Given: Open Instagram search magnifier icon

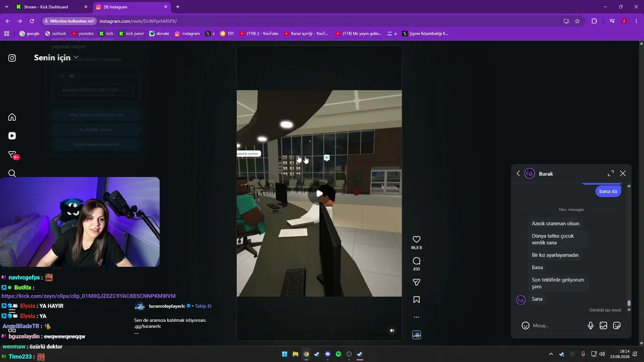Looking at the screenshot, I should [12, 173].
